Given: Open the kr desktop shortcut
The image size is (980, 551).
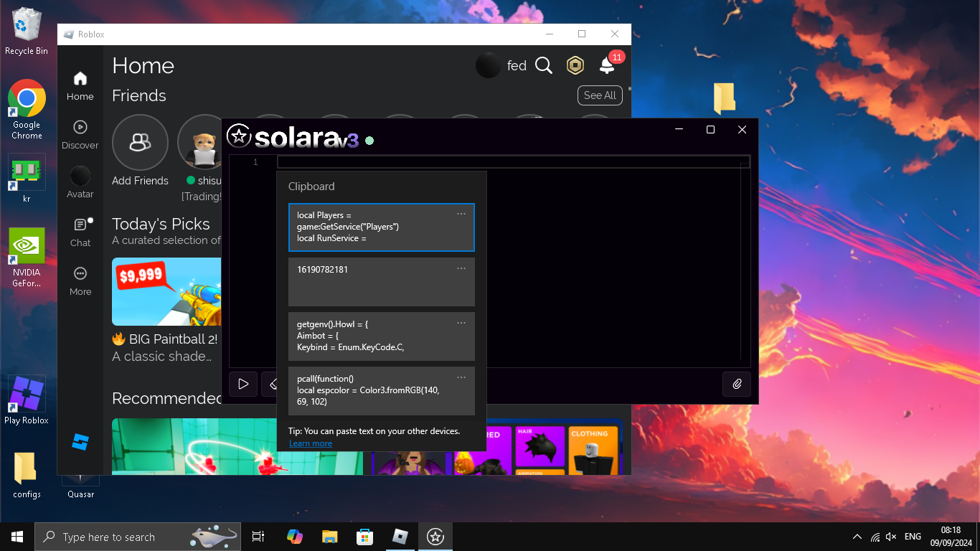Looking at the screenshot, I should 27,179.
